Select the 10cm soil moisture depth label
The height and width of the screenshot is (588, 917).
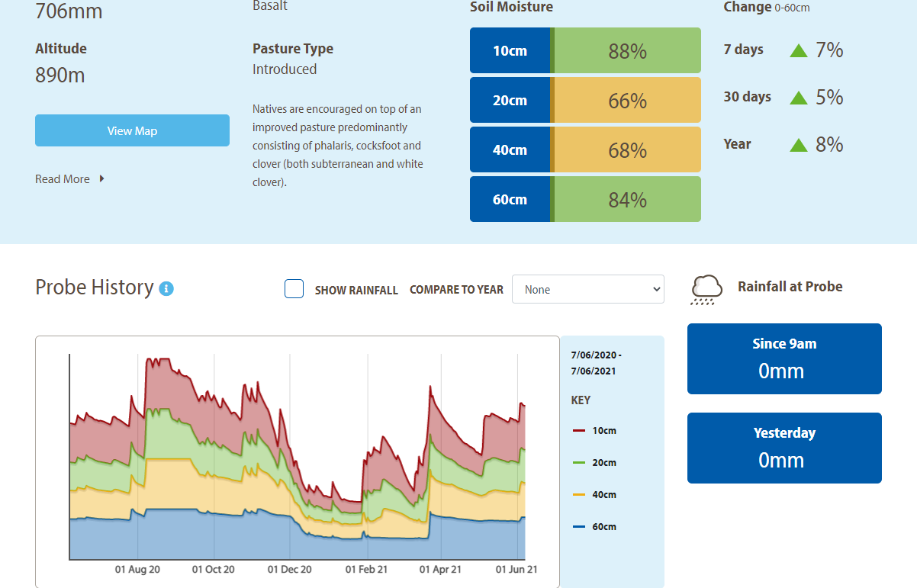coord(510,51)
